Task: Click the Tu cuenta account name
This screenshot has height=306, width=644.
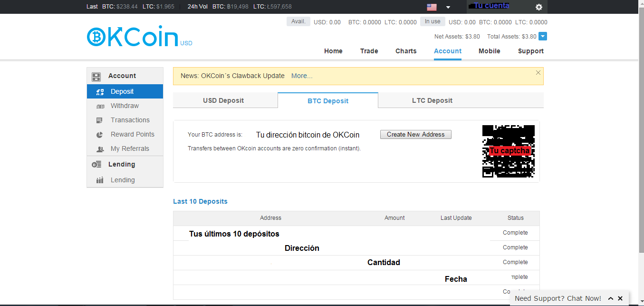Action: (x=491, y=6)
